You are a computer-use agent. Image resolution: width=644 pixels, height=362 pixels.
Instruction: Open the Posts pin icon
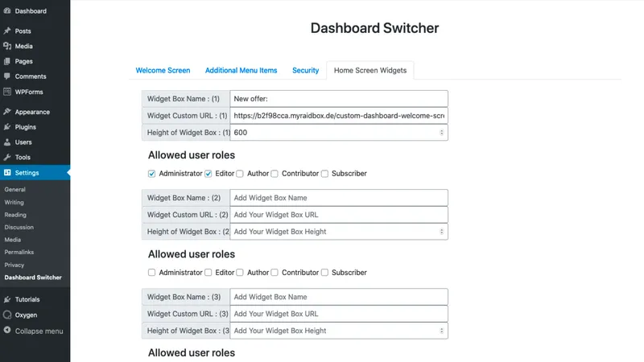click(x=7, y=31)
